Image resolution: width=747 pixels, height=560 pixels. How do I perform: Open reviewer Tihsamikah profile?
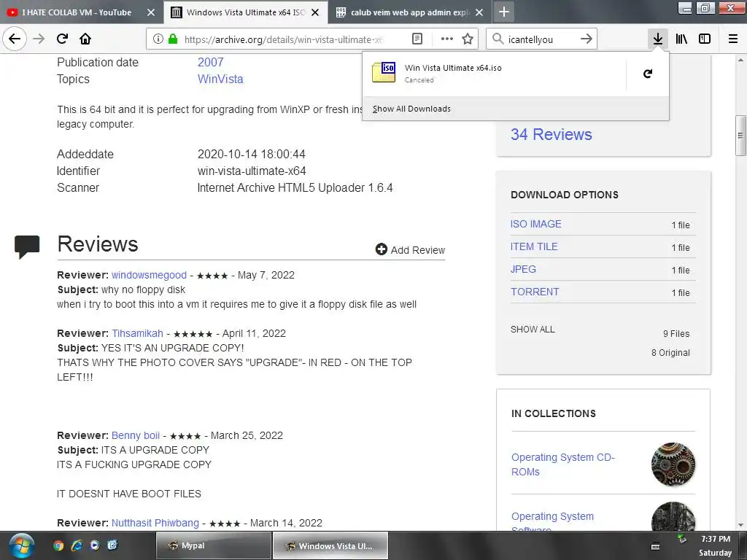137,333
